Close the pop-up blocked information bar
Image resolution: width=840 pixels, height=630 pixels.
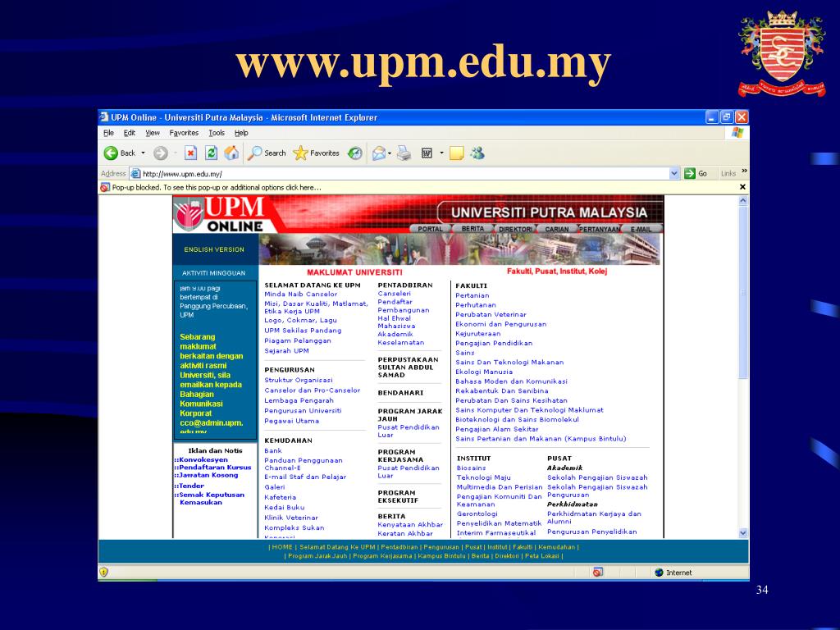(742, 187)
